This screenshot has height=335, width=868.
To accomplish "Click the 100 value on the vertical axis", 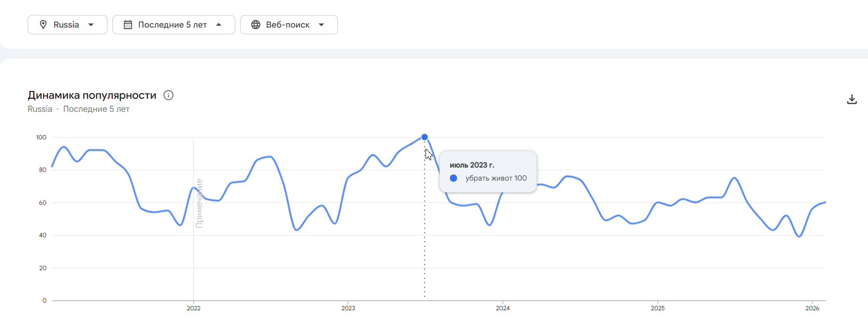I will (41, 137).
